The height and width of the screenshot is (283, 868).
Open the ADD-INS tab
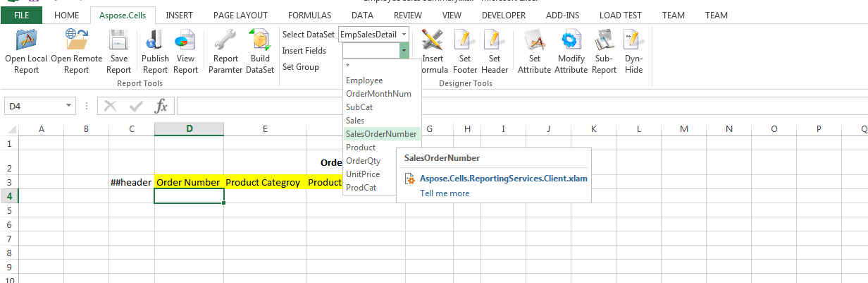[x=564, y=15]
